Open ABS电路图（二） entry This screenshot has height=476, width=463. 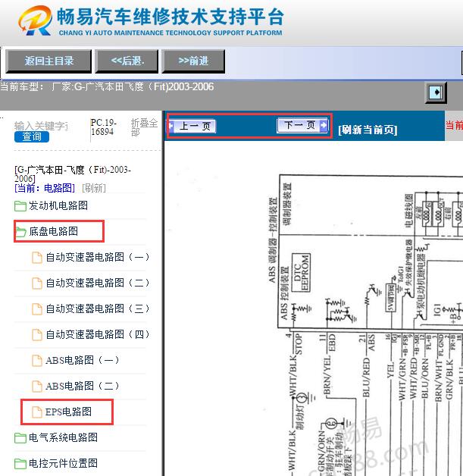[83, 387]
